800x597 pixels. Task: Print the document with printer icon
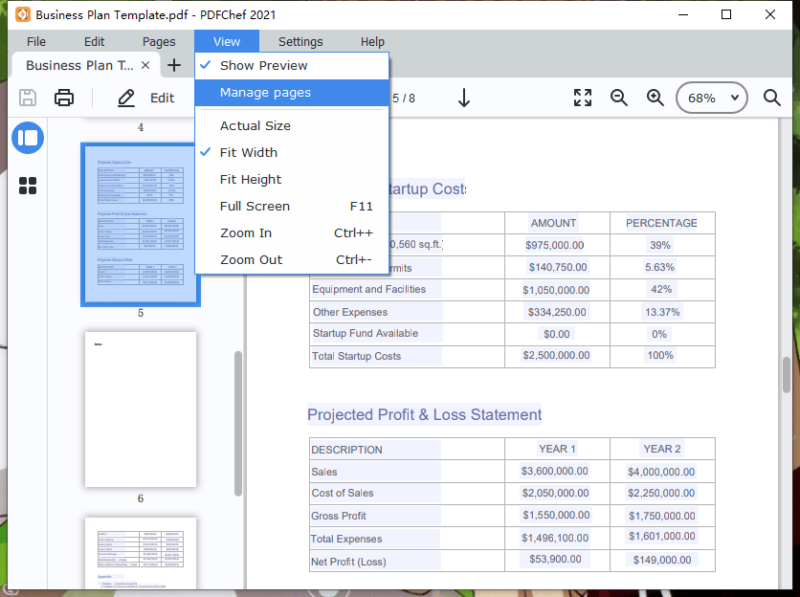click(64, 97)
